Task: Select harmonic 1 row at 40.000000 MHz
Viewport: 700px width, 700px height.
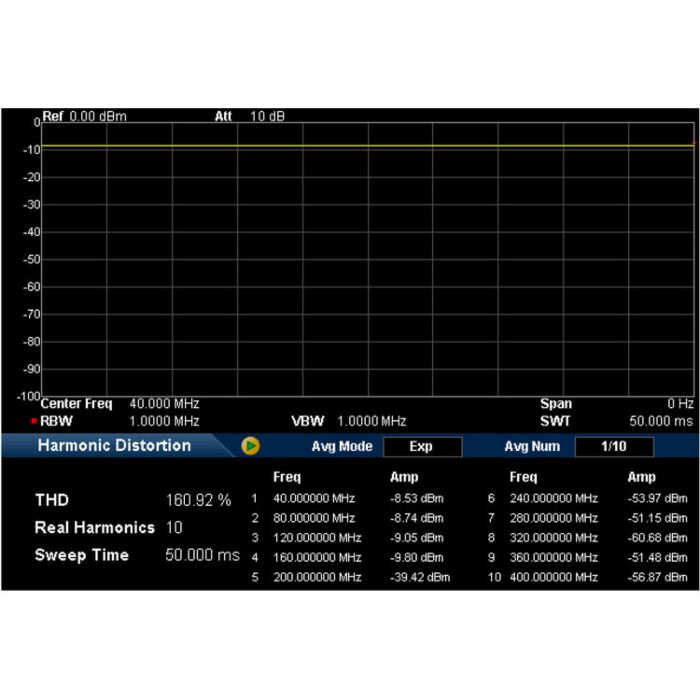Action: [x=314, y=498]
